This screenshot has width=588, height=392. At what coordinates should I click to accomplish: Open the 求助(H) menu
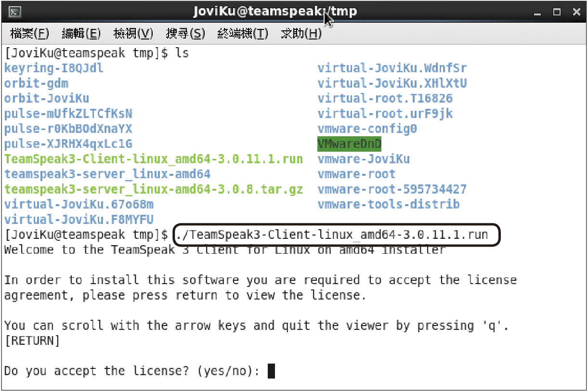pos(301,34)
